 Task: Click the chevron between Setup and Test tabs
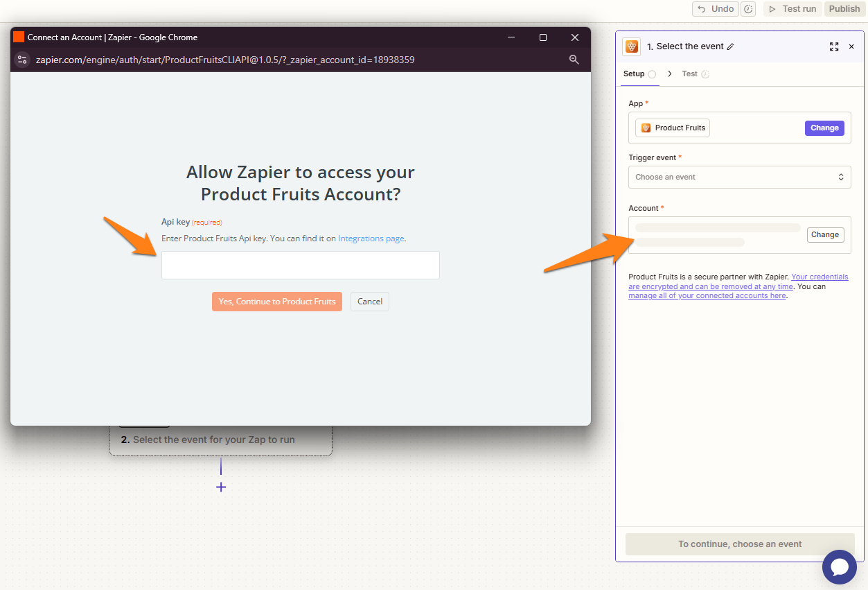(669, 73)
